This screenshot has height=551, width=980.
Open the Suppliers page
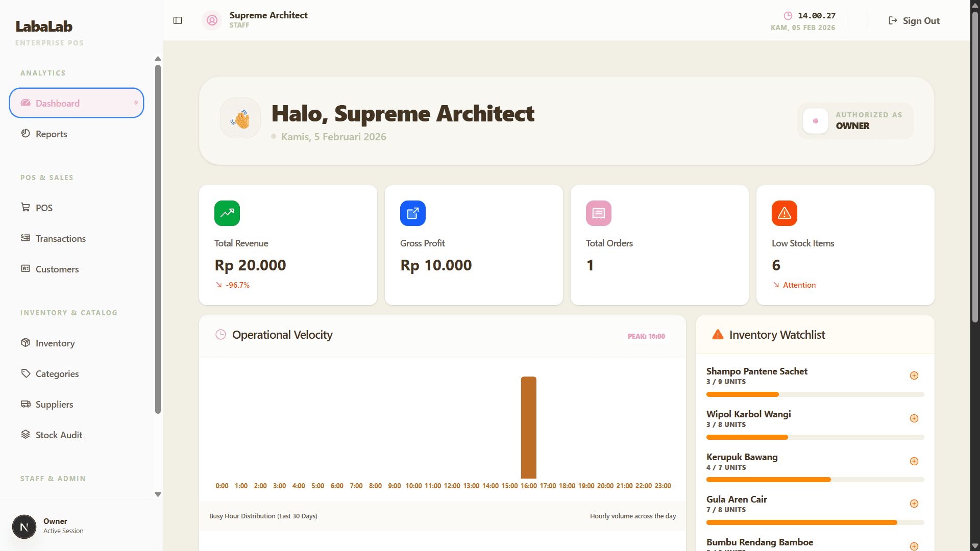click(77, 404)
